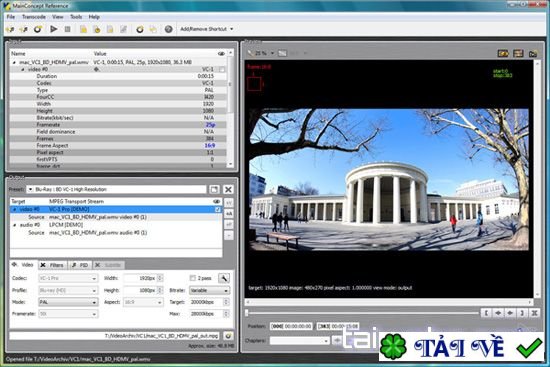This screenshot has width=550, height=367.
Task: Open the Profile dropdown
Action: tap(68, 291)
